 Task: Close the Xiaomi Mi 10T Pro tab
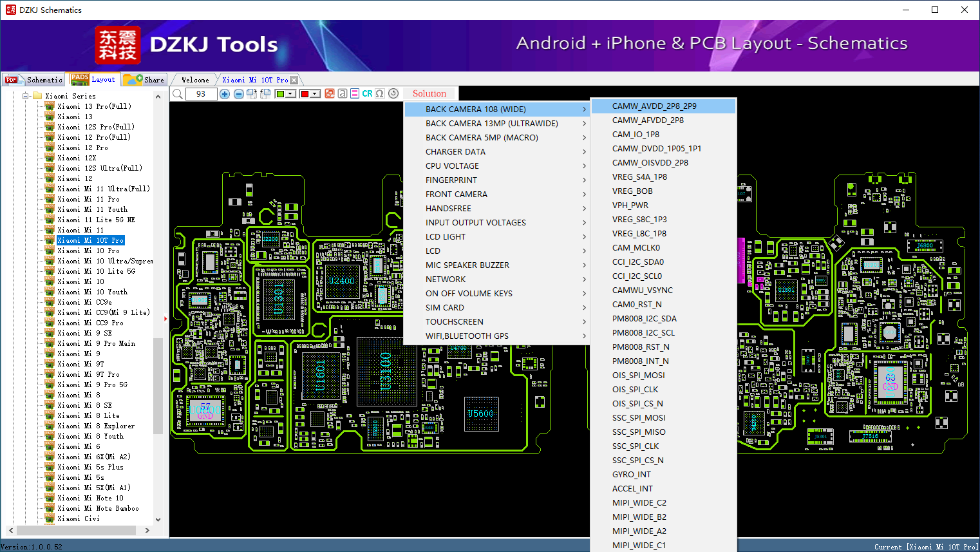click(x=294, y=81)
